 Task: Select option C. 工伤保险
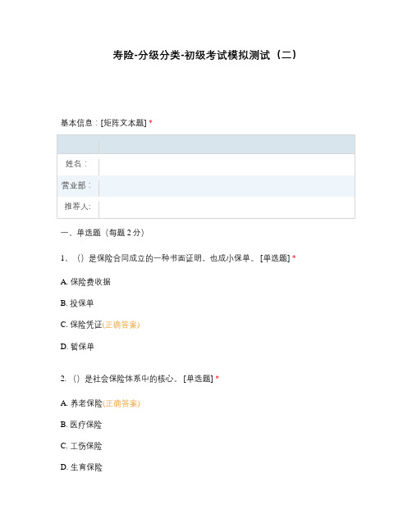[x=81, y=446]
